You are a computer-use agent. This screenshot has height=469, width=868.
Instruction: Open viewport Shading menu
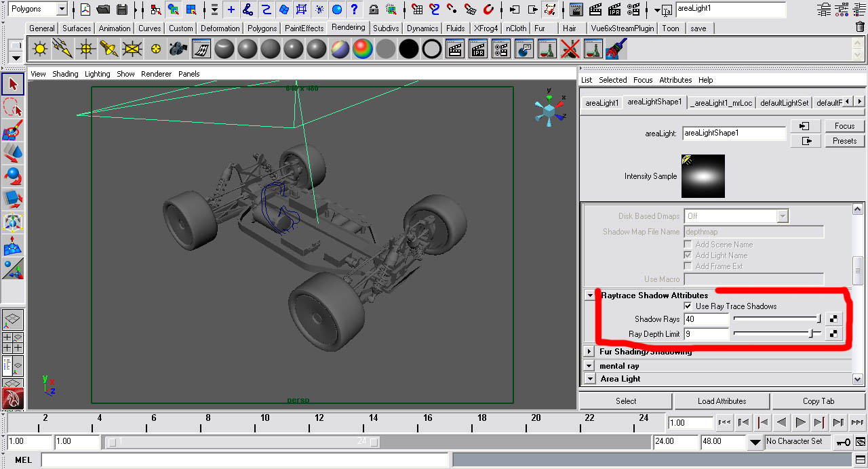click(x=65, y=74)
